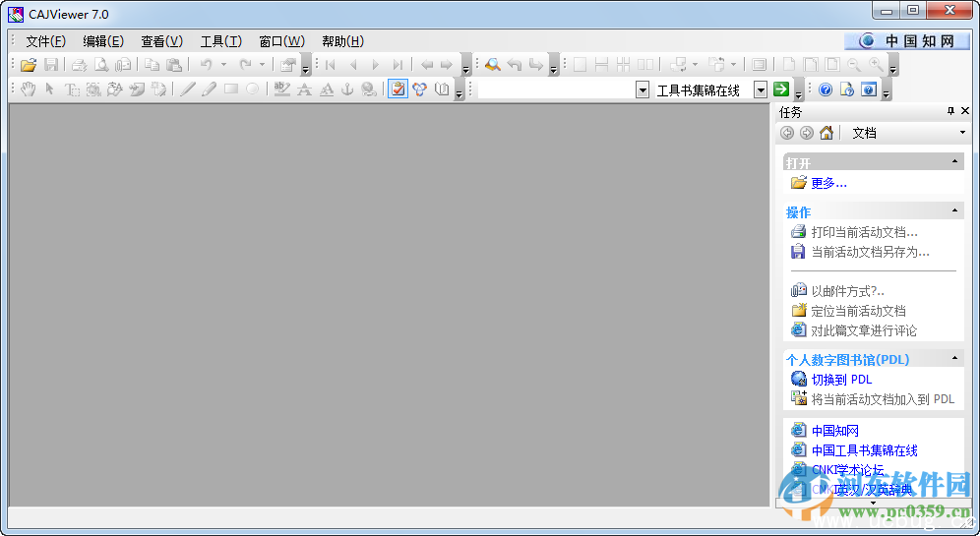Click the empty search input field in toolbar

pyautogui.click(x=556, y=89)
